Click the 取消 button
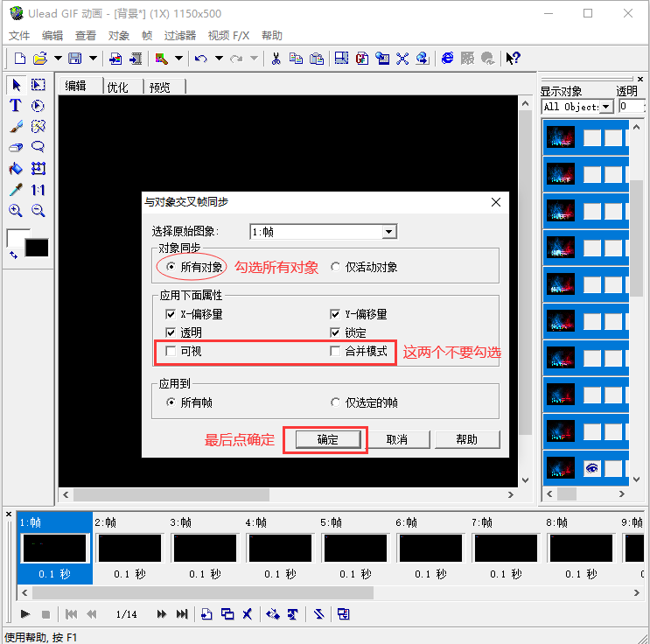Screen dimensions: 650x644 397,439
